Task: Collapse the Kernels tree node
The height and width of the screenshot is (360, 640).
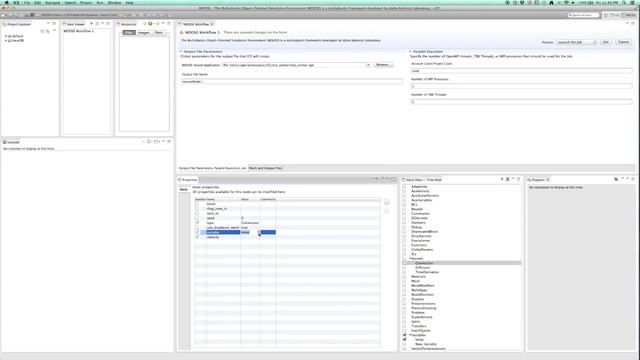Action: 410,259
